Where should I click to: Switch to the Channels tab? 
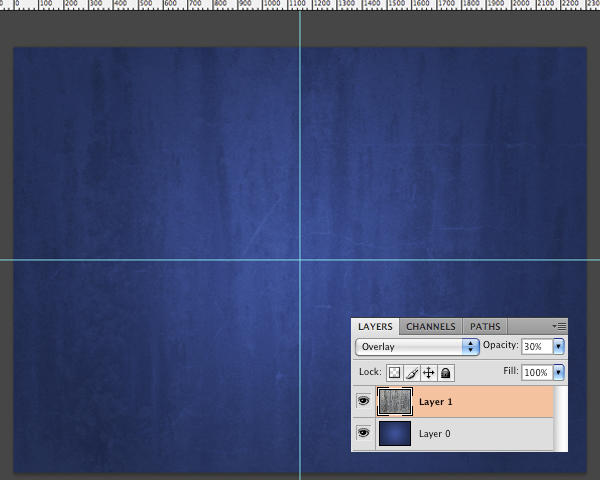(x=431, y=326)
